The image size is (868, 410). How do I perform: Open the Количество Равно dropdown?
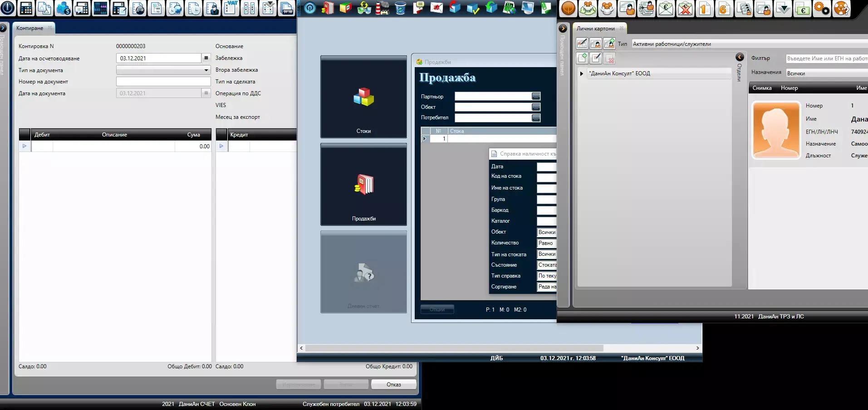(x=547, y=243)
